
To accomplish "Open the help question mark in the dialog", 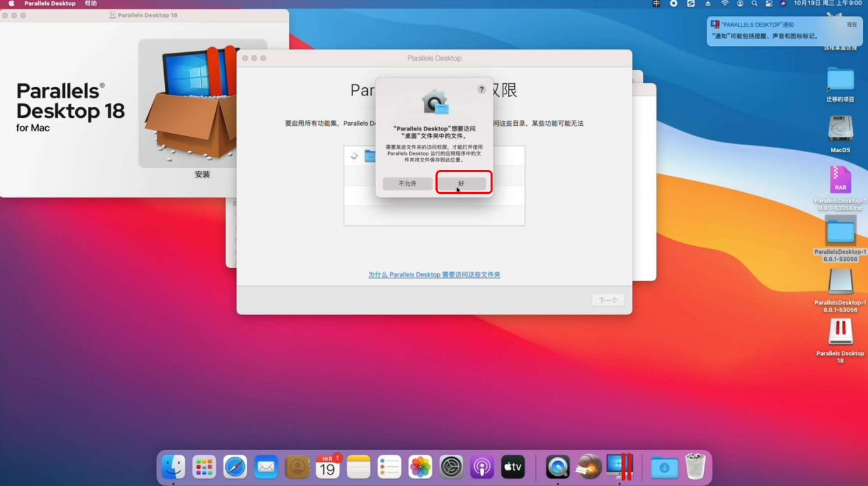I will click(482, 90).
